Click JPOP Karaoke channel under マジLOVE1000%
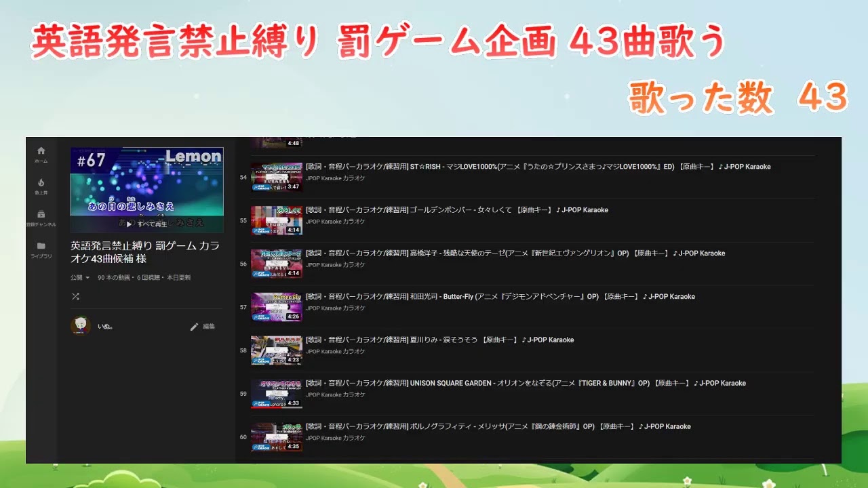The width and height of the screenshot is (868, 488). [336, 178]
